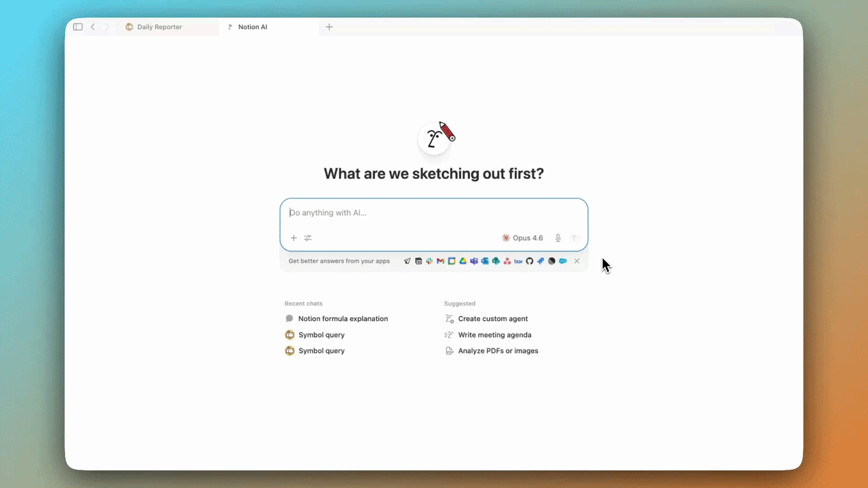Start voice input with microphone icon
This screenshot has height=488, width=868.
[x=558, y=238]
